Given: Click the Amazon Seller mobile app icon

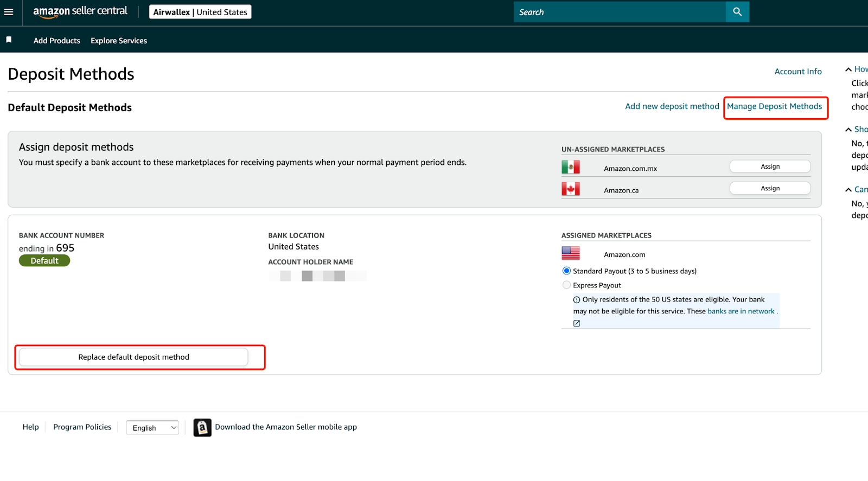Looking at the screenshot, I should pos(202,427).
